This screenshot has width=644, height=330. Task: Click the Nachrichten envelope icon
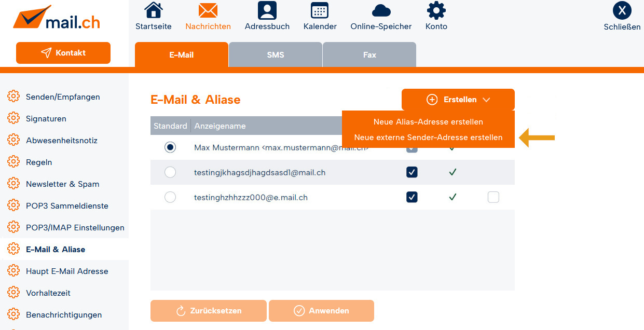pos(208,10)
